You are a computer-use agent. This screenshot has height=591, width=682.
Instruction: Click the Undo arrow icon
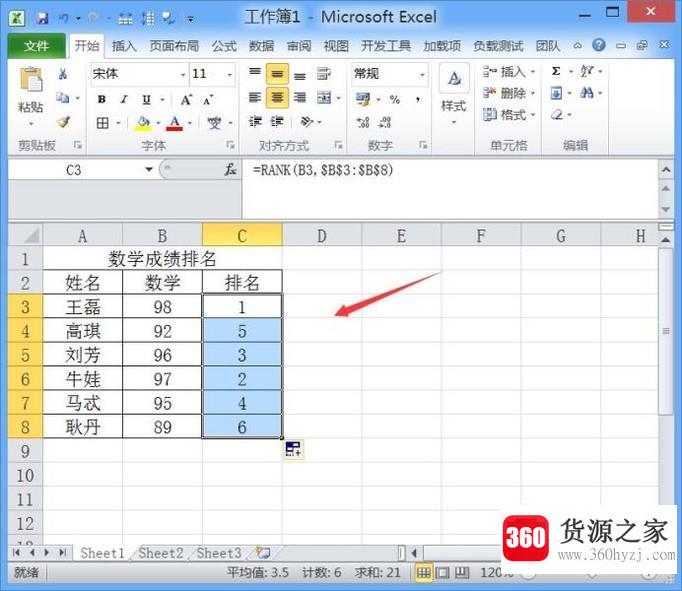64,18
